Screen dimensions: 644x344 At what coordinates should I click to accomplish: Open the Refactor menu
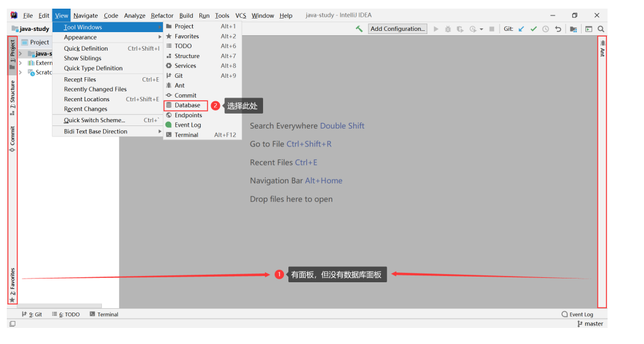click(162, 15)
